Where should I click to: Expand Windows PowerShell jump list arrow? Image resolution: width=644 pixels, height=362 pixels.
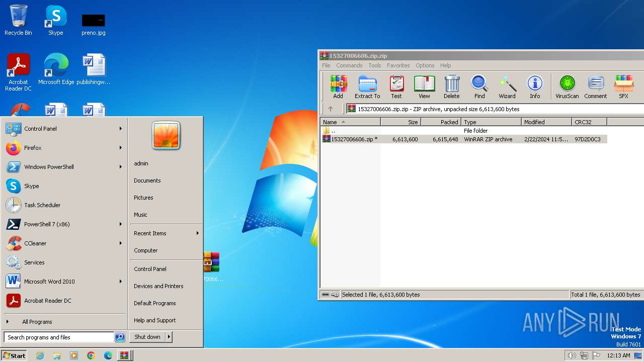click(x=121, y=167)
